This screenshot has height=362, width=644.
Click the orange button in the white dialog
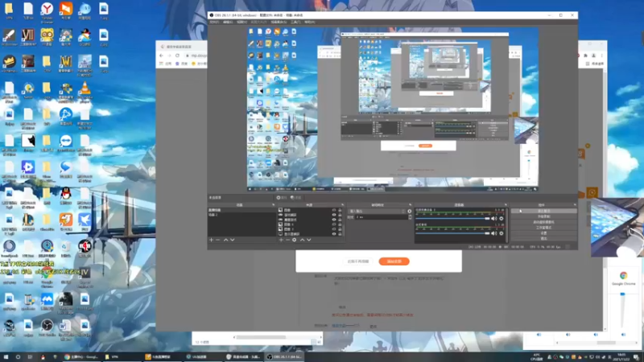point(394,261)
